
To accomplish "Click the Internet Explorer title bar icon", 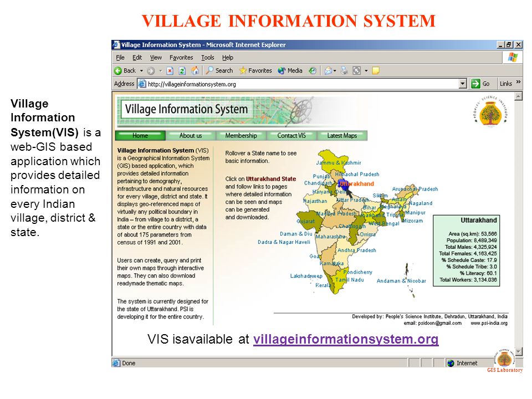I will pos(117,45).
